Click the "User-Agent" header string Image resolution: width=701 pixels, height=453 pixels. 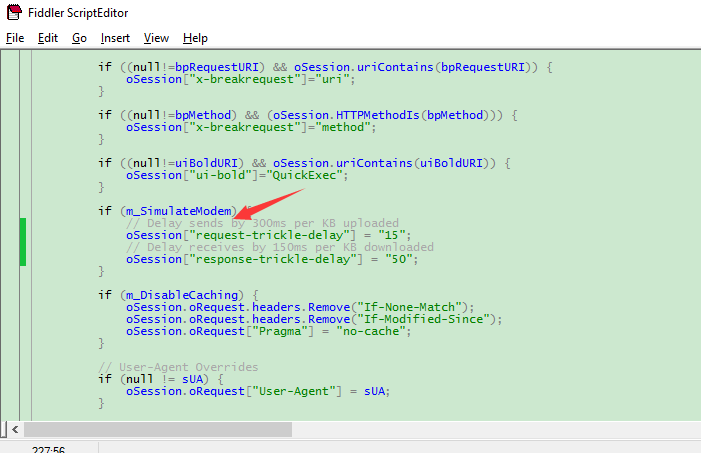point(294,391)
